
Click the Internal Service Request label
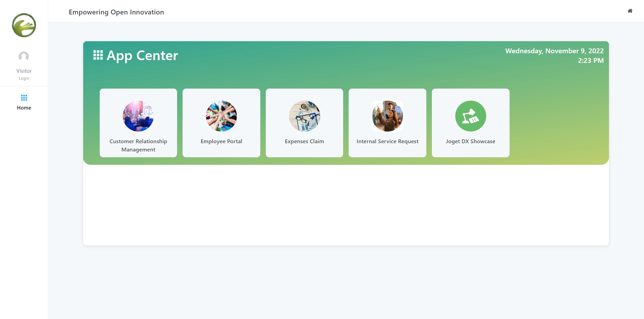click(x=388, y=141)
